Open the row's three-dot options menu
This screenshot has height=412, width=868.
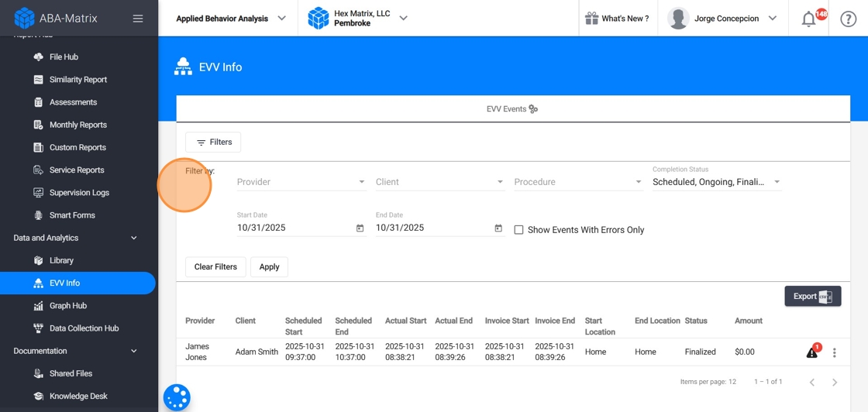click(835, 352)
